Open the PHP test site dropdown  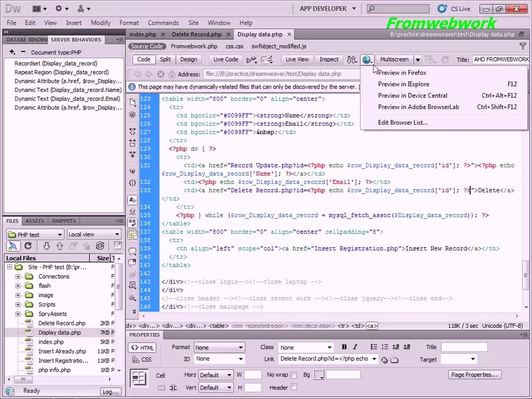[35, 234]
